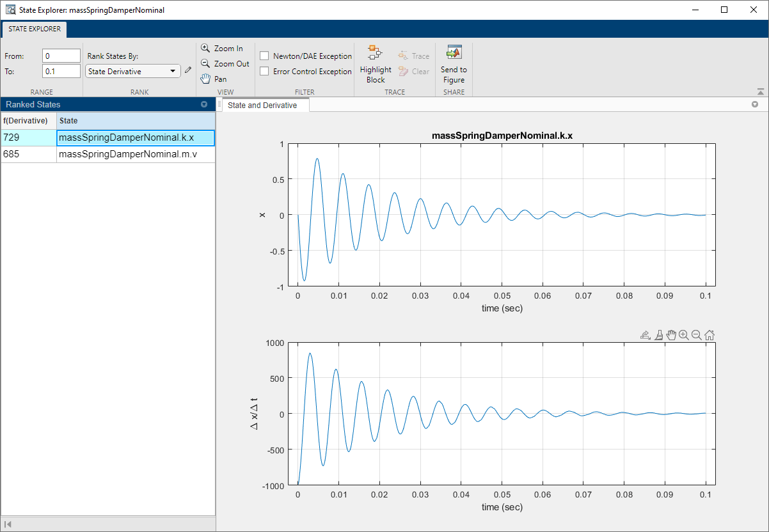The image size is (769, 532).
Task: Click Highlight Block in Trace section
Action: point(376,65)
